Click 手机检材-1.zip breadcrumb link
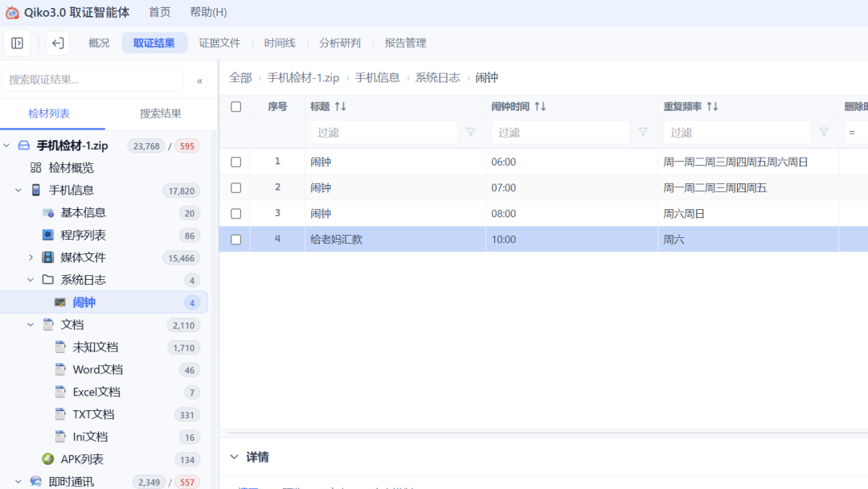868x489 pixels. tap(303, 77)
